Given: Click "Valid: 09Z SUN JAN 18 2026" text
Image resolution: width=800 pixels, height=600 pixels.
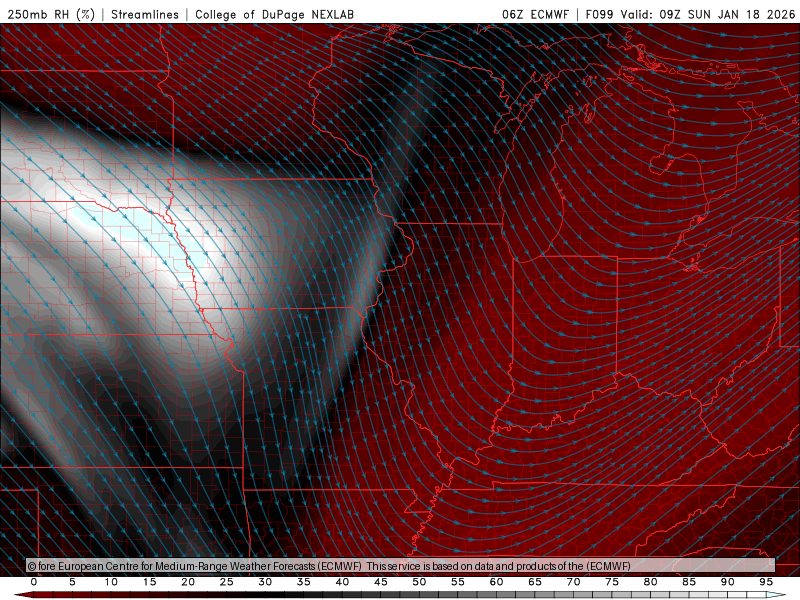Looking at the screenshot, I should click(x=708, y=14).
